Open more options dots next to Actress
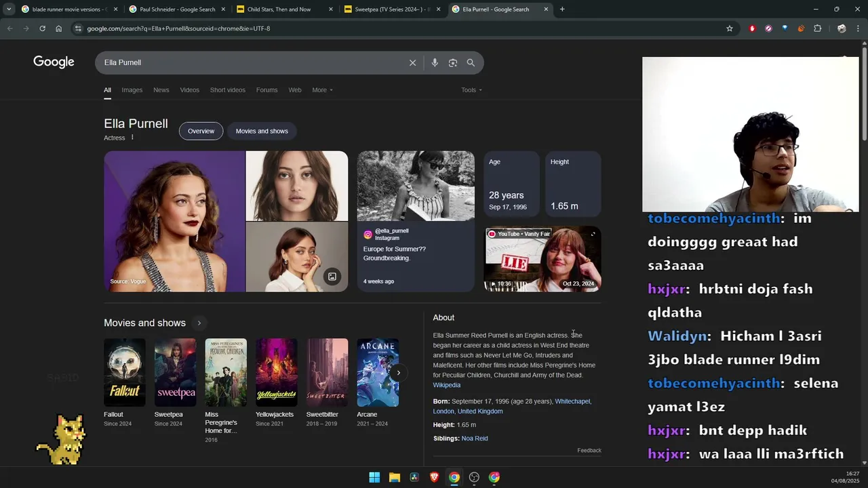Viewport: 868px width, 488px height. click(x=132, y=138)
